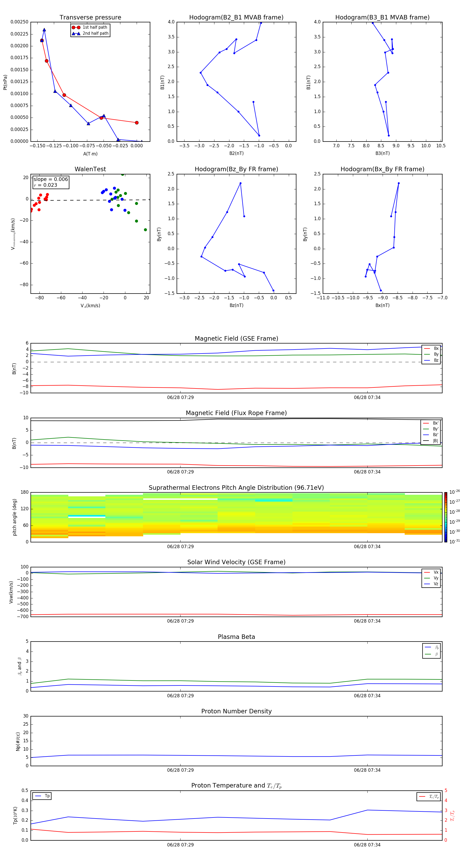Click the 'Vy' legend entry
Viewport: 473px width, 868px height.
[431, 578]
